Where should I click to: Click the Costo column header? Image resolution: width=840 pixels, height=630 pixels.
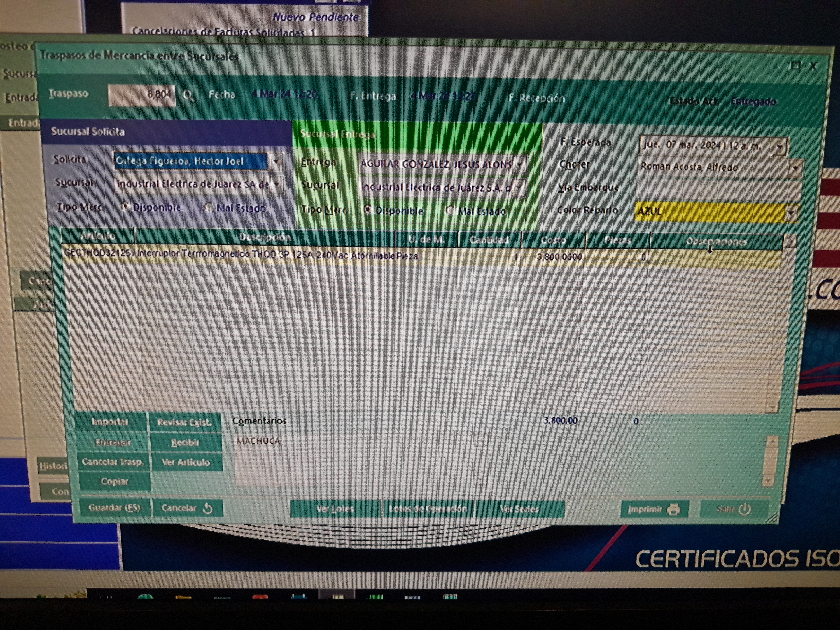(x=553, y=240)
